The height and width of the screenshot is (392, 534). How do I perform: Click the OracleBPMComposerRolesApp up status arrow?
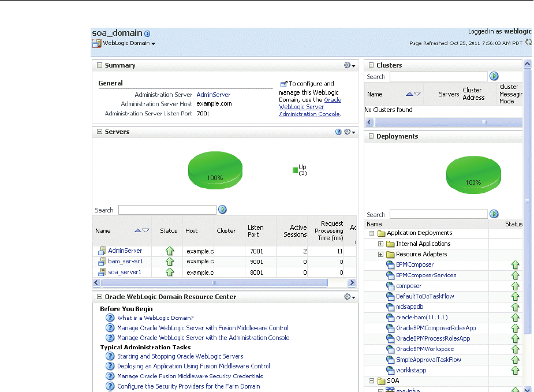(516, 328)
